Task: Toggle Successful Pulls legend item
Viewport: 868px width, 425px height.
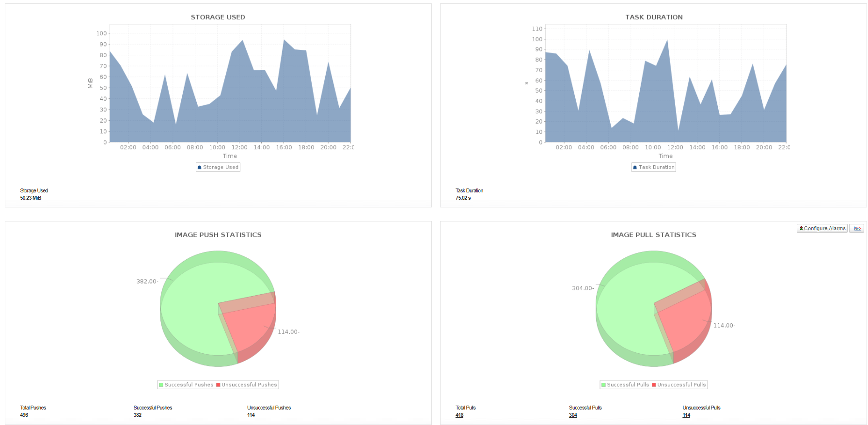Action: pos(625,385)
